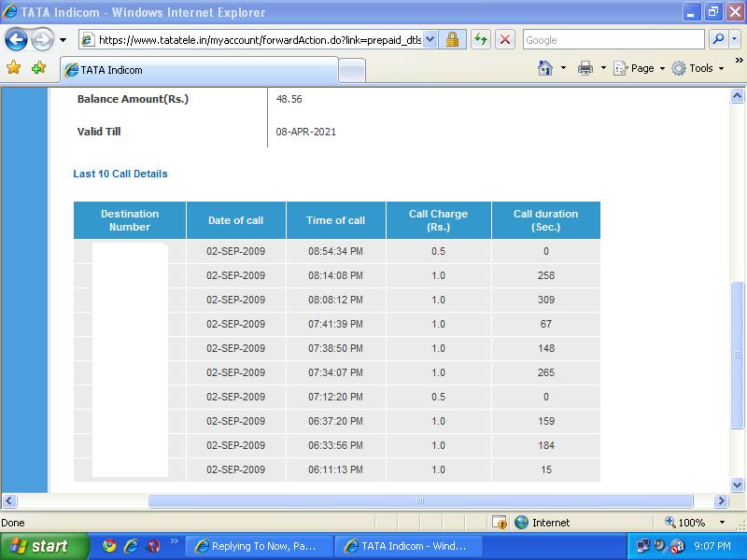Click balance amount value 48.56
The image size is (747, 560).
tap(289, 99)
